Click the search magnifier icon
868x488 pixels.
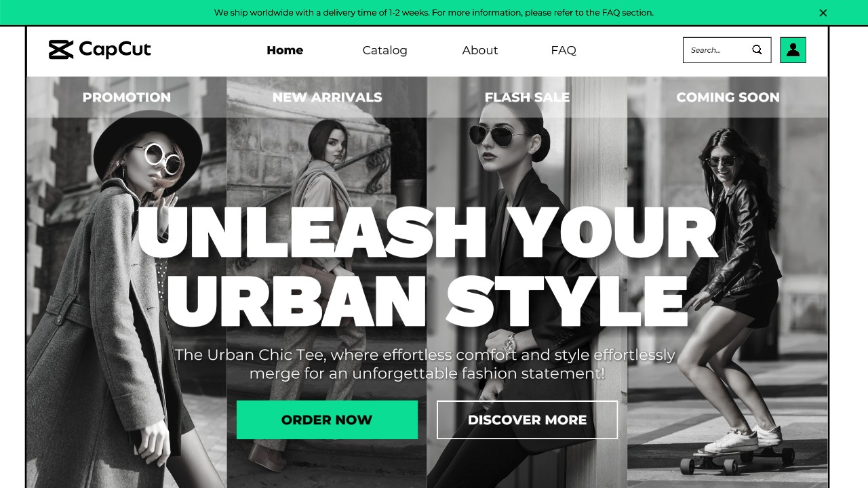point(757,49)
